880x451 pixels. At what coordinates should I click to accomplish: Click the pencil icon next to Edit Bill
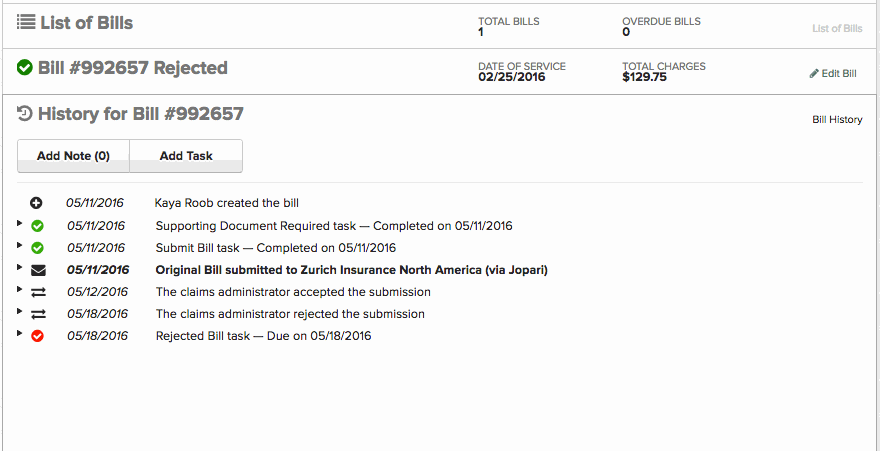click(814, 74)
